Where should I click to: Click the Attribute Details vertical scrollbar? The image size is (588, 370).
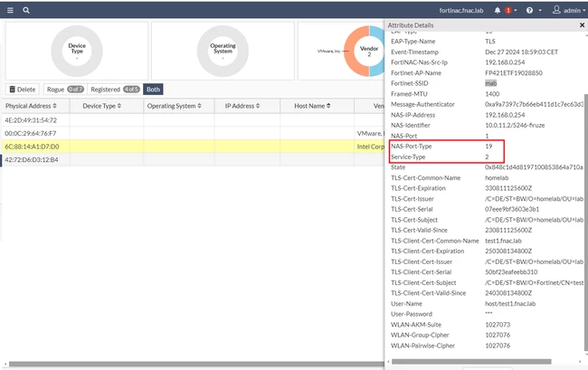coord(586,223)
